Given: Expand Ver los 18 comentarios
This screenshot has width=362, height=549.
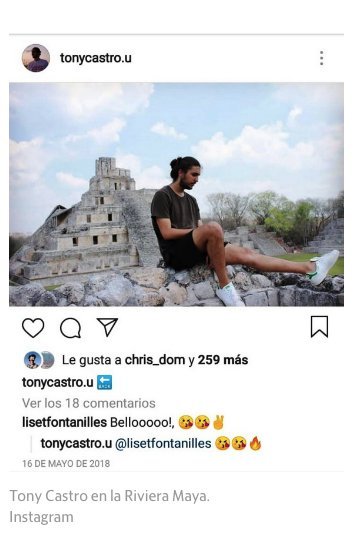Looking at the screenshot, I should [89, 403].
